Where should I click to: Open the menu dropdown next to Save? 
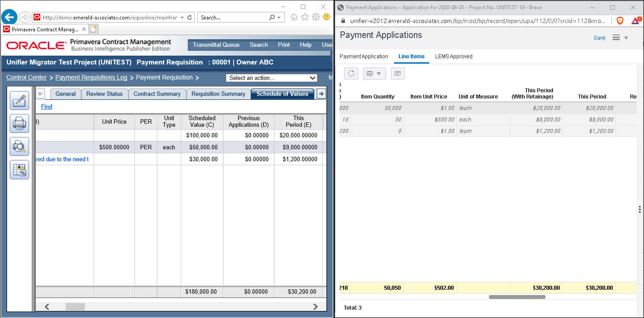pos(620,38)
